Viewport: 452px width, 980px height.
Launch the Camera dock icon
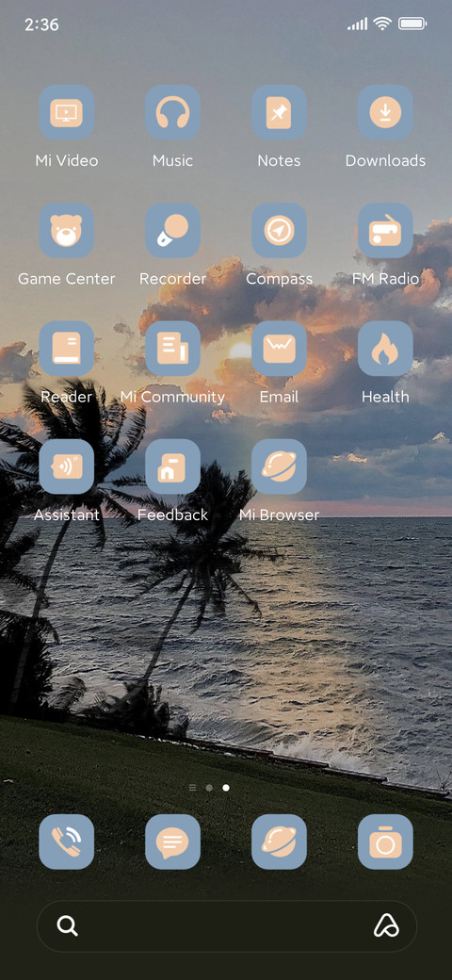(x=385, y=841)
